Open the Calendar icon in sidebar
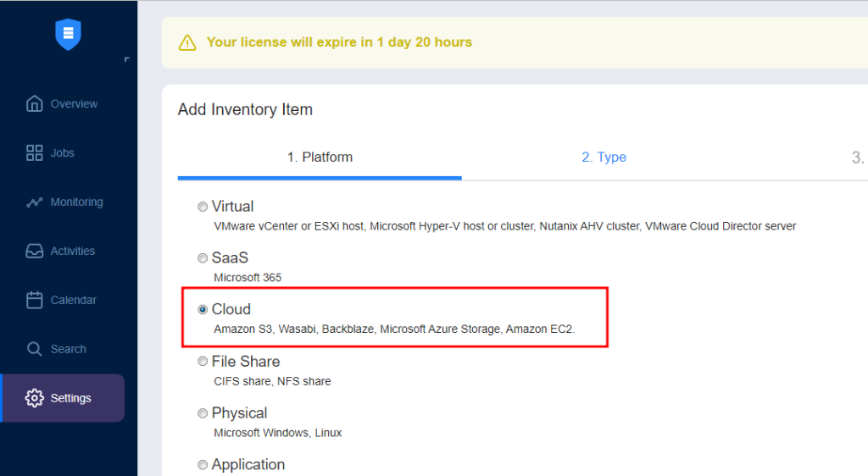This screenshot has width=868, height=476. click(x=34, y=300)
